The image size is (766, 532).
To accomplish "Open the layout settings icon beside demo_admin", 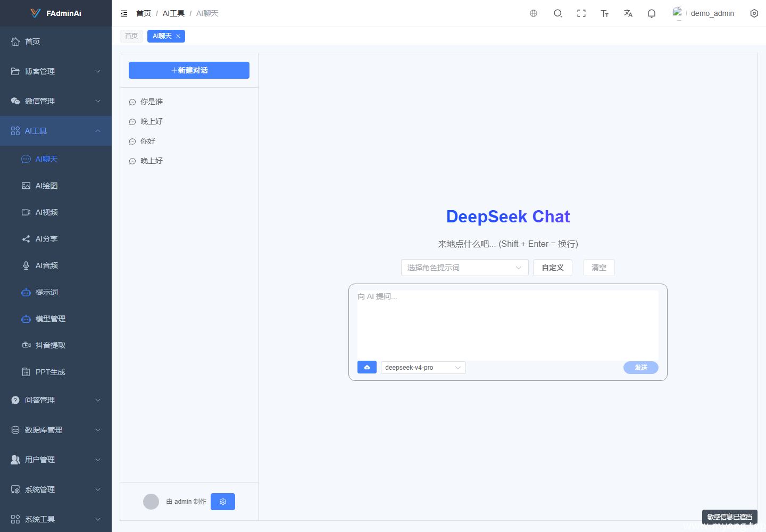I will 754,13.
